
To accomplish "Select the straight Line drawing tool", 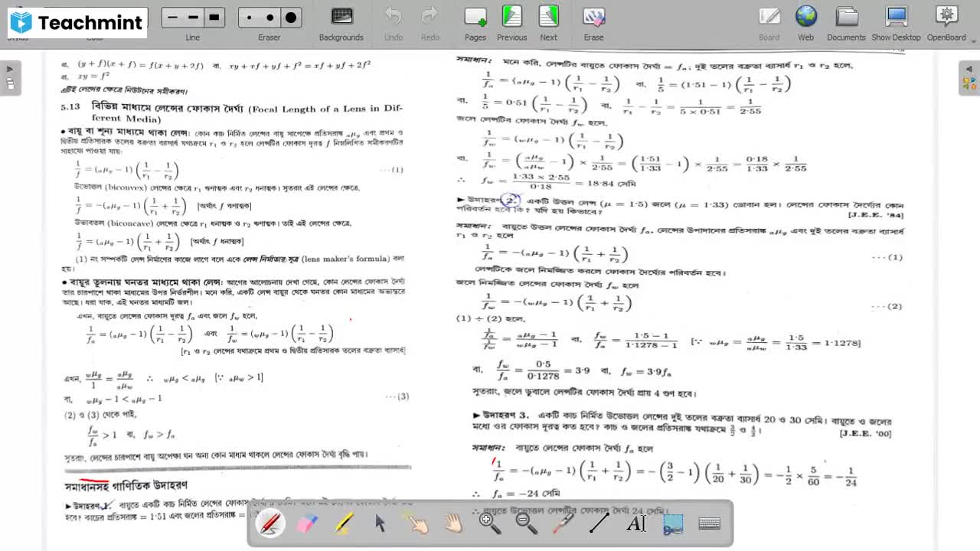I will click(x=599, y=523).
